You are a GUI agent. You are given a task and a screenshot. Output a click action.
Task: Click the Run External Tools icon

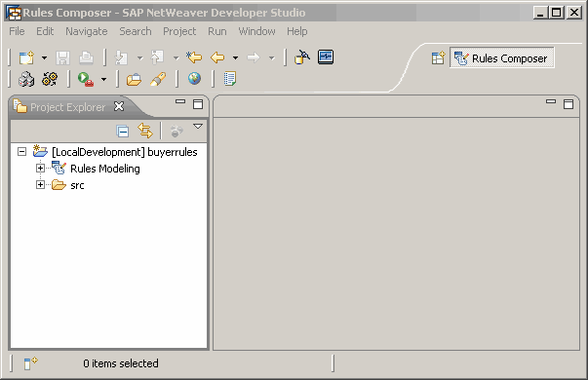(86, 79)
